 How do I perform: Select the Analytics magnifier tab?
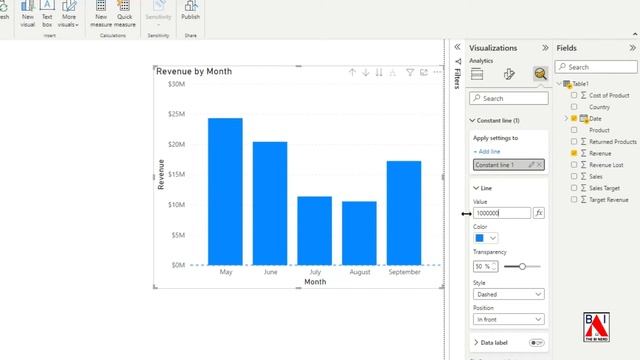pyautogui.click(x=540, y=73)
